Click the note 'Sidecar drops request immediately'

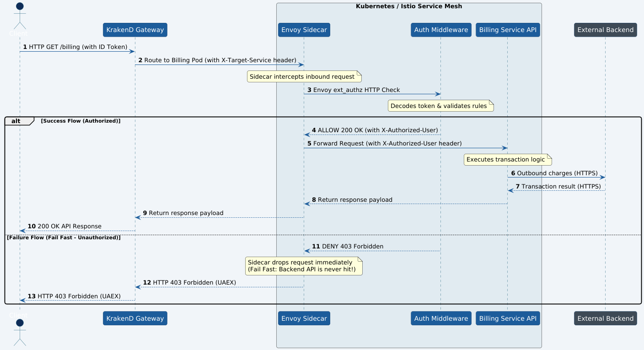click(x=304, y=266)
